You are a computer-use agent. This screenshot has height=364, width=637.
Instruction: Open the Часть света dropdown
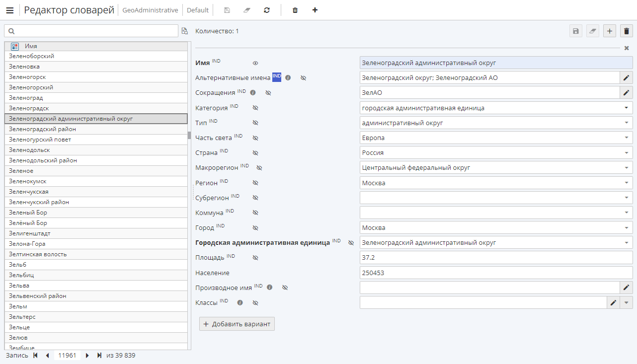[x=627, y=138]
